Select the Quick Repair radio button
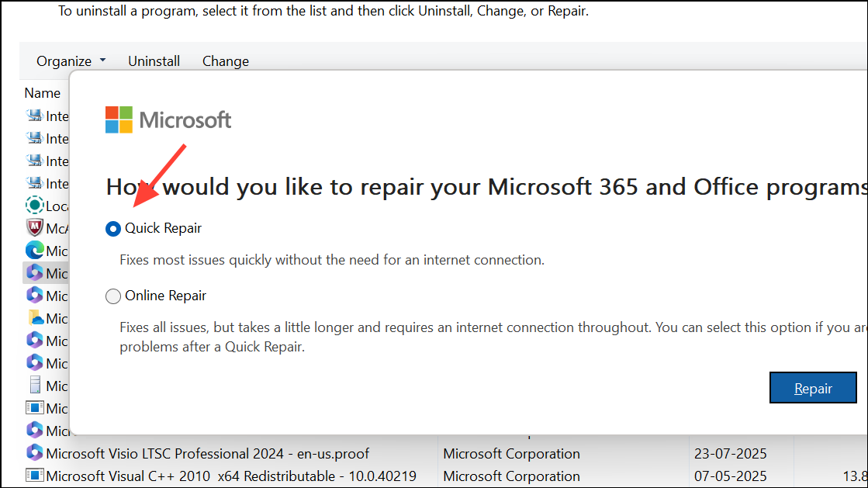The width and height of the screenshot is (868, 488). point(113,229)
